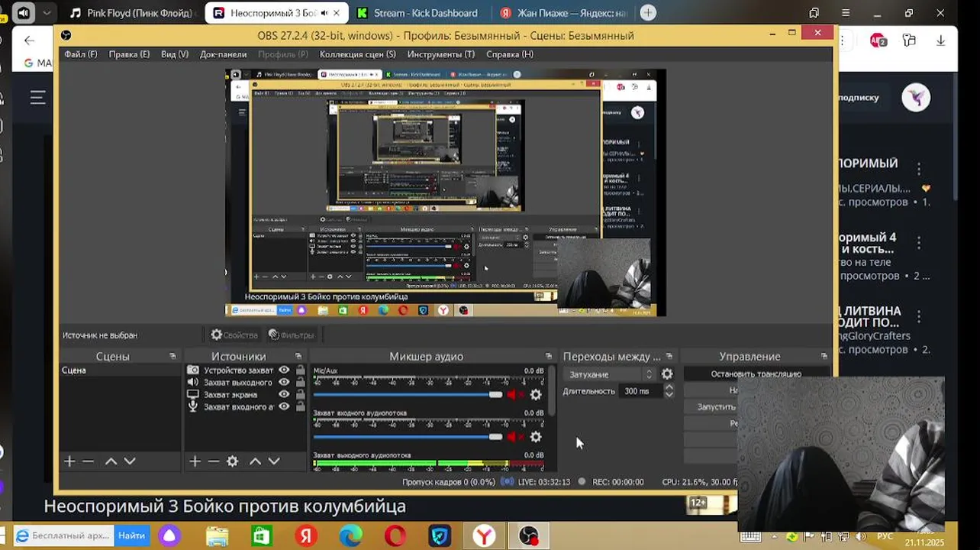Open transition properties gear next to Затухание
The image size is (980, 550).
click(x=667, y=374)
